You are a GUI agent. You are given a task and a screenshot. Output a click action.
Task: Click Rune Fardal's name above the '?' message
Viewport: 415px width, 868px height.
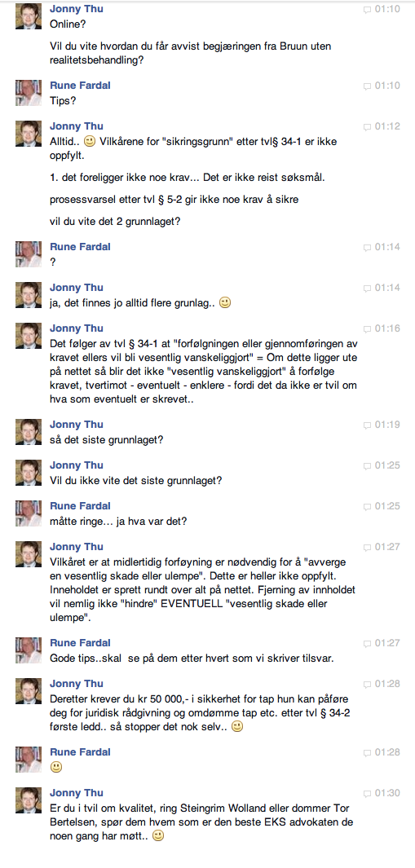pyautogui.click(x=80, y=247)
